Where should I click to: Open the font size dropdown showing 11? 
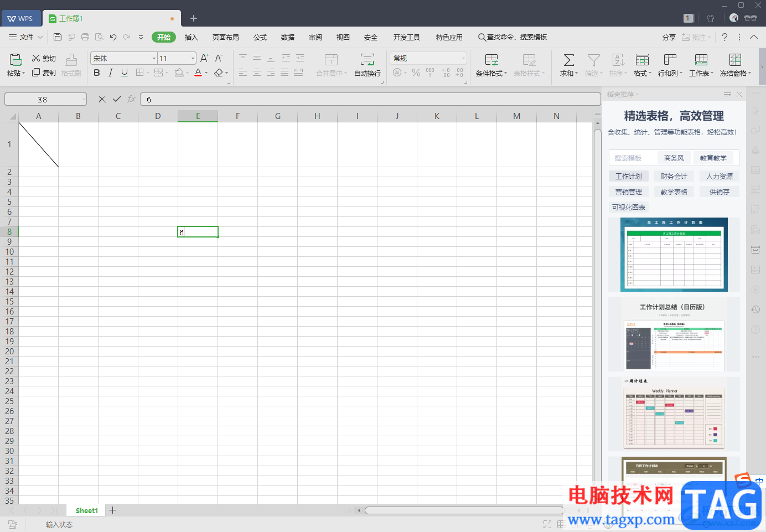click(x=193, y=58)
